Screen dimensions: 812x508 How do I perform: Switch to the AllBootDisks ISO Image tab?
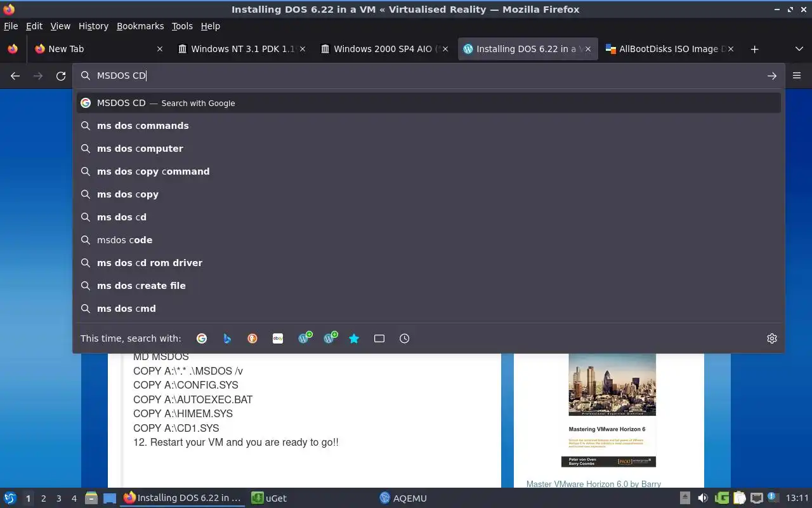point(669,49)
